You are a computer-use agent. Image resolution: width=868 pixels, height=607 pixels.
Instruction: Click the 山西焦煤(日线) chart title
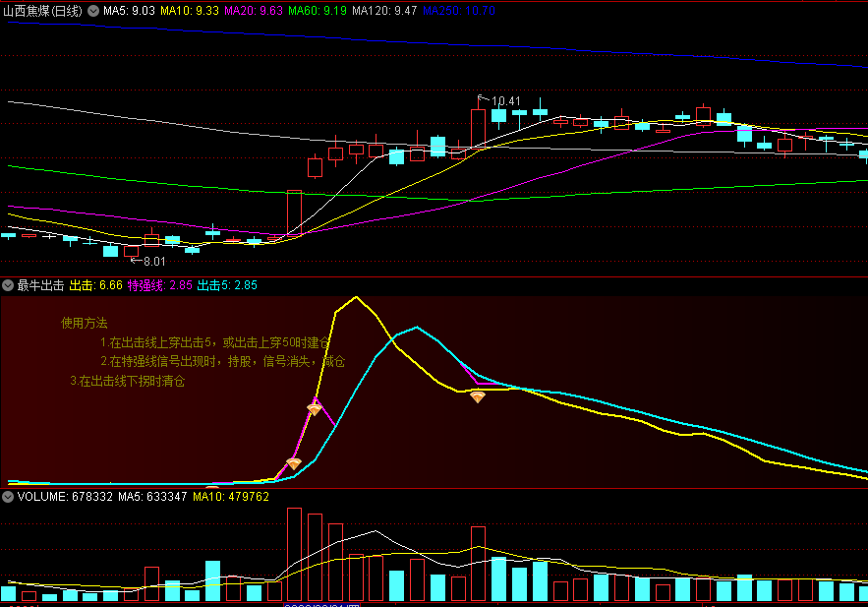coord(42,11)
